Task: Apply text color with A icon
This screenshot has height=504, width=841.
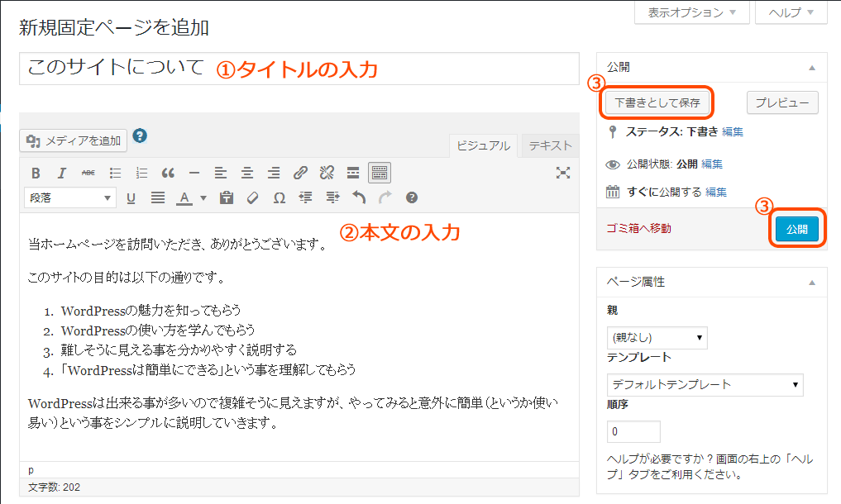Action: [x=184, y=198]
